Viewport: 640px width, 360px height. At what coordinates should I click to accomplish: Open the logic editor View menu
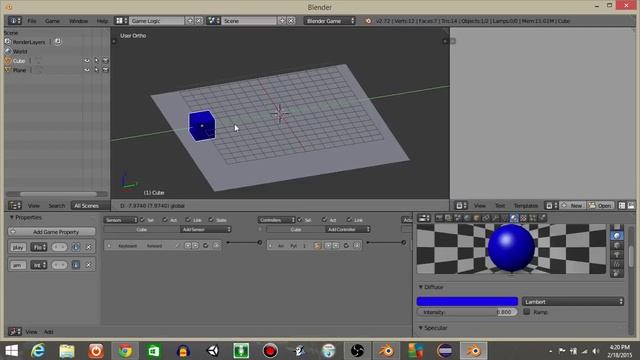pos(31,332)
